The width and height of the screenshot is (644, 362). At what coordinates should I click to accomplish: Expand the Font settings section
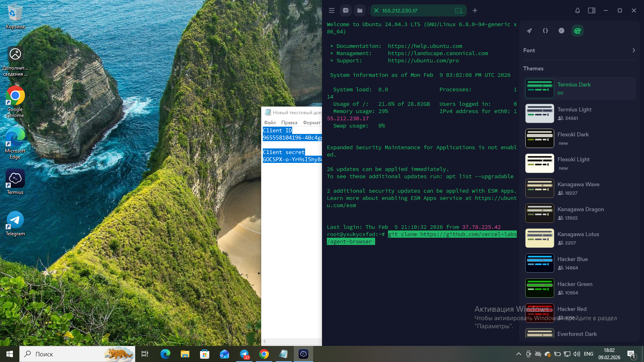pyautogui.click(x=579, y=50)
